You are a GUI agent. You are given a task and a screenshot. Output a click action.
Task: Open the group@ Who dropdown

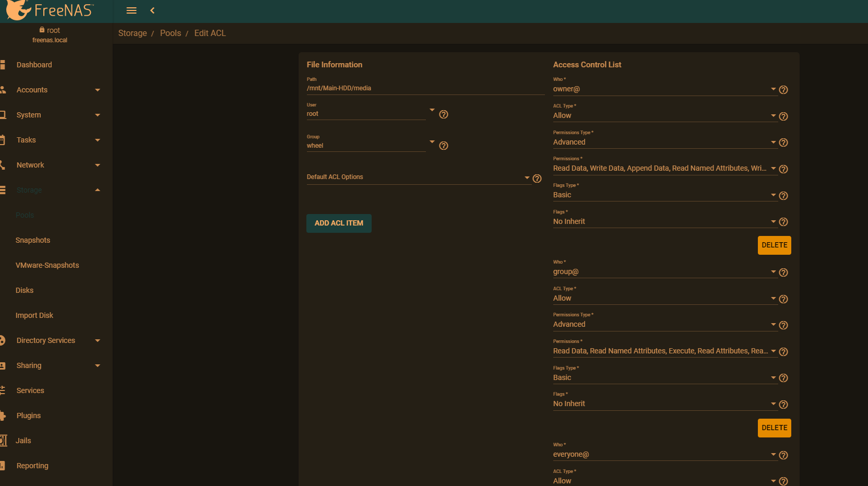(x=665, y=272)
